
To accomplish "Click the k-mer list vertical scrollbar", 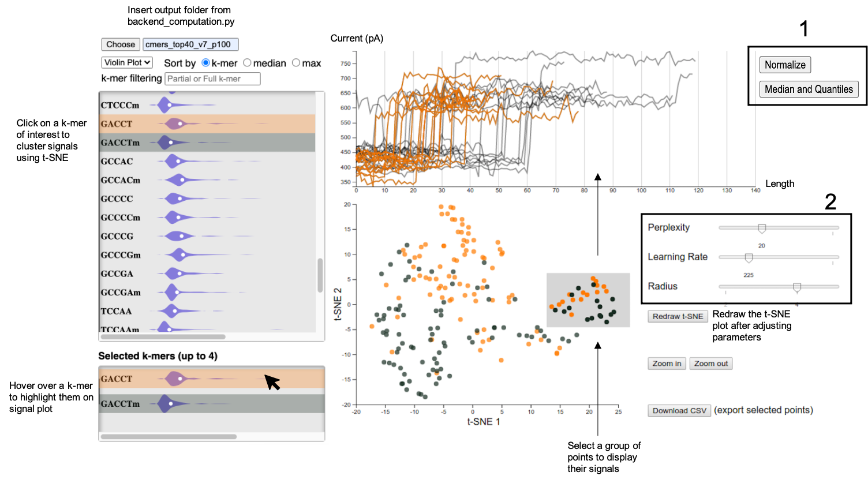I will (x=320, y=275).
